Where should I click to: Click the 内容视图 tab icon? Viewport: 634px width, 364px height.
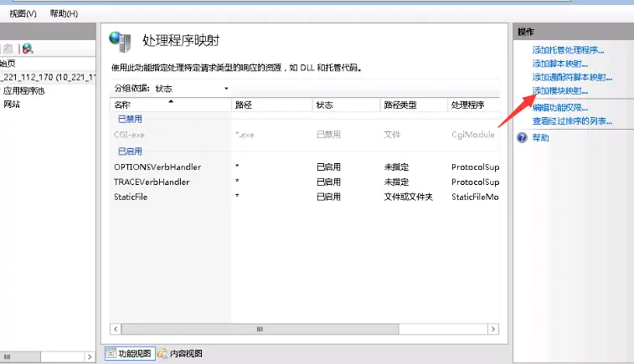[162, 353]
